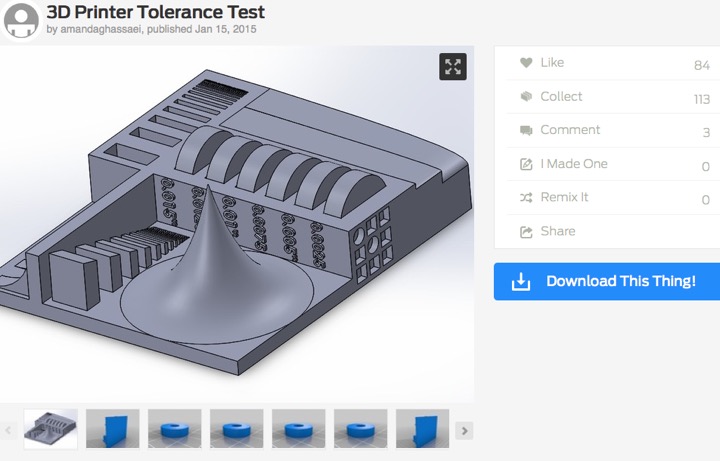Select the last thumbnail with blue plate
This screenshot has height=461, width=720.
[x=422, y=429]
